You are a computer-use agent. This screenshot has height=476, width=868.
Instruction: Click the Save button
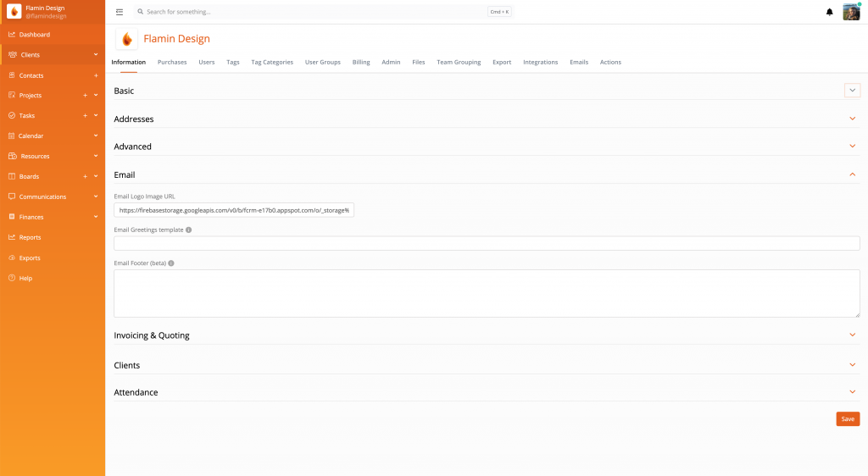pyautogui.click(x=848, y=418)
